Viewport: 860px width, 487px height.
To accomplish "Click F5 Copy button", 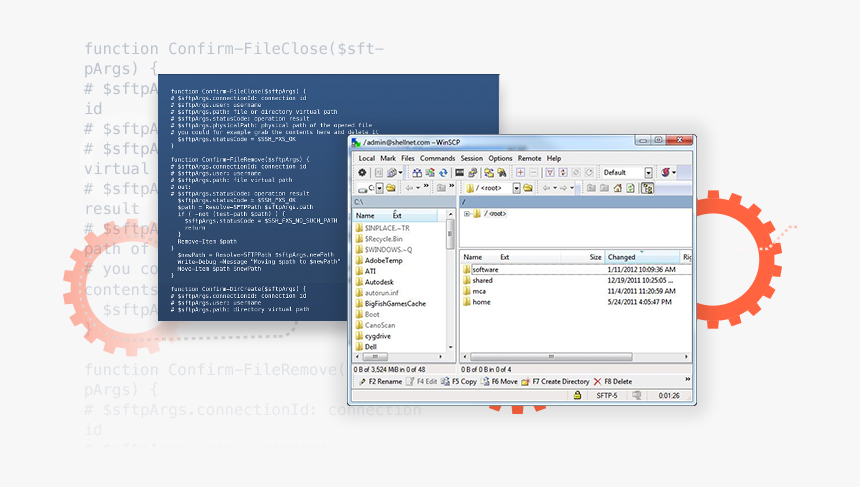I will tap(459, 382).
